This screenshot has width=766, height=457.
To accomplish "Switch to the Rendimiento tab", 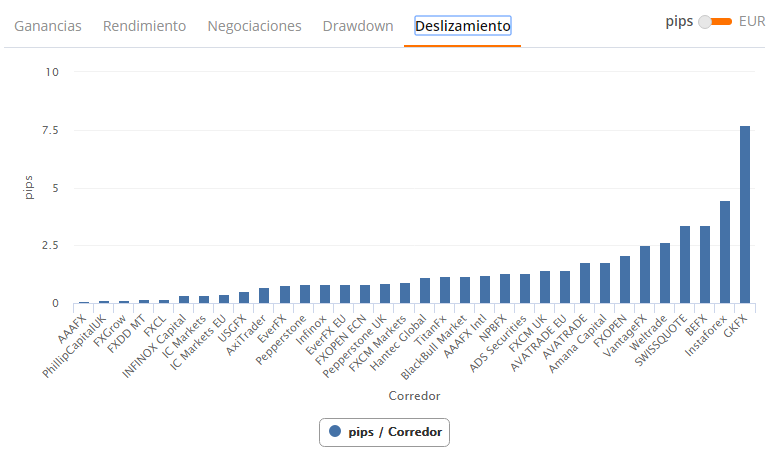I will [145, 26].
